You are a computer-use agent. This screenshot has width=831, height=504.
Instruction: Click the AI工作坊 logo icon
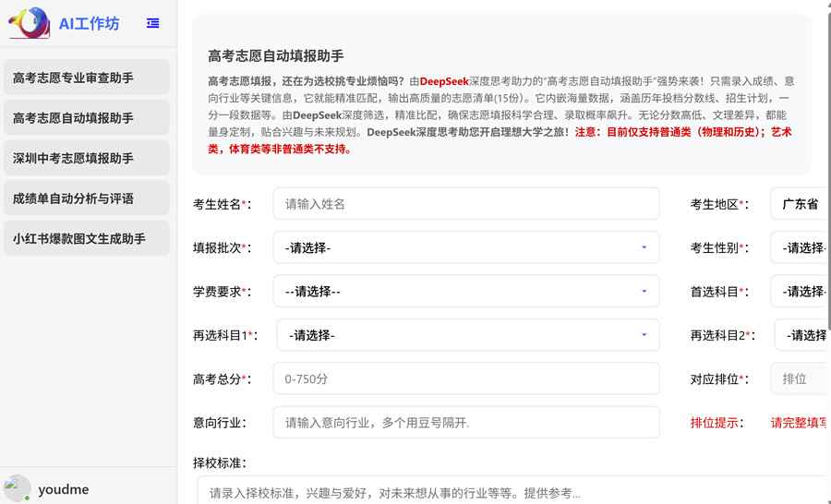[29, 23]
